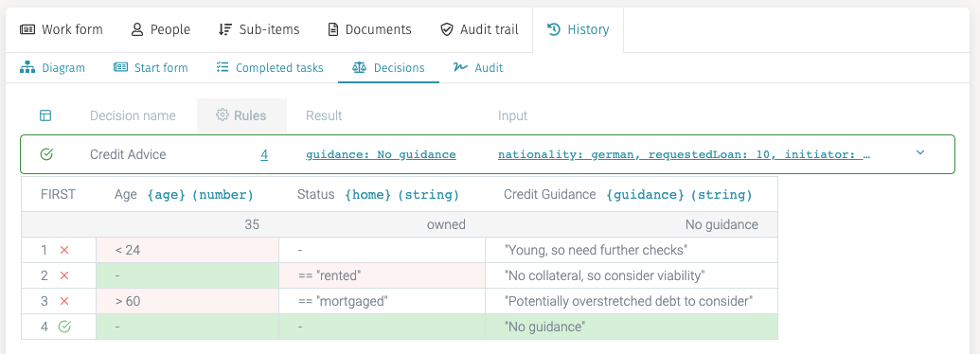Select the Credit Advice decision name
The width and height of the screenshot is (980, 354).
pos(128,154)
